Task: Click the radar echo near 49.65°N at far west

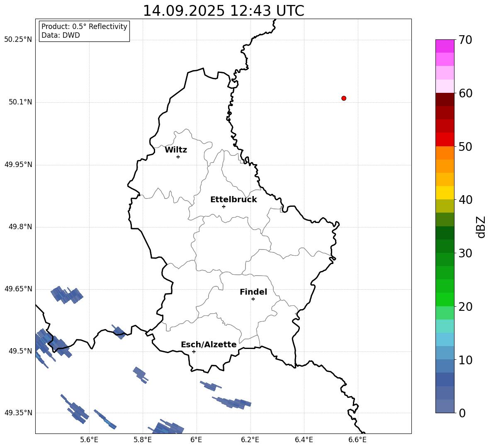Action: point(67,295)
